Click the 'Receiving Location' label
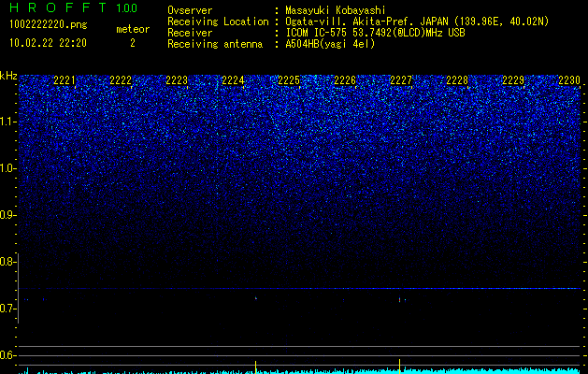 [218, 22]
